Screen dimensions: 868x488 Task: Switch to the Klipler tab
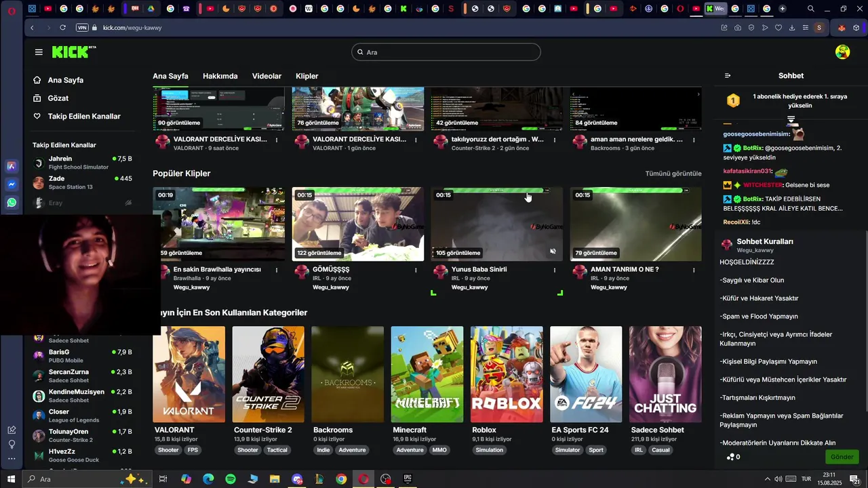click(x=307, y=76)
